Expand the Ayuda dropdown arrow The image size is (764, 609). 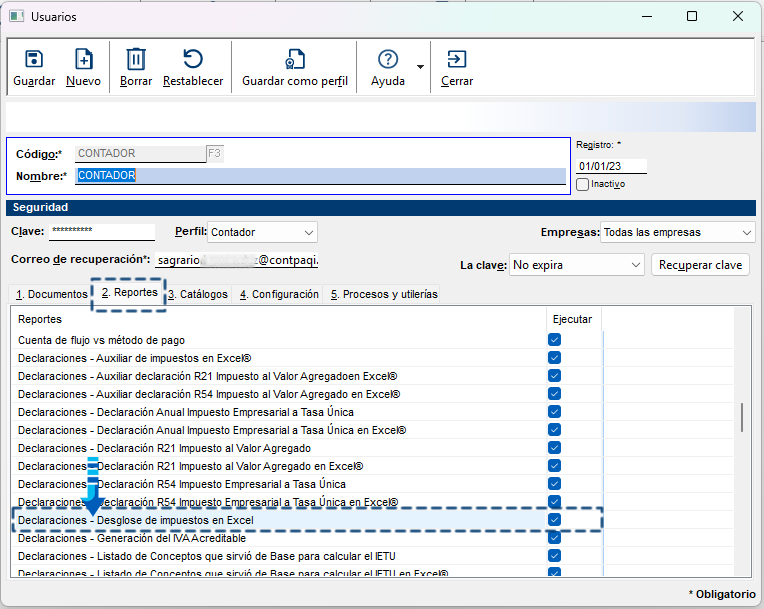coord(420,67)
